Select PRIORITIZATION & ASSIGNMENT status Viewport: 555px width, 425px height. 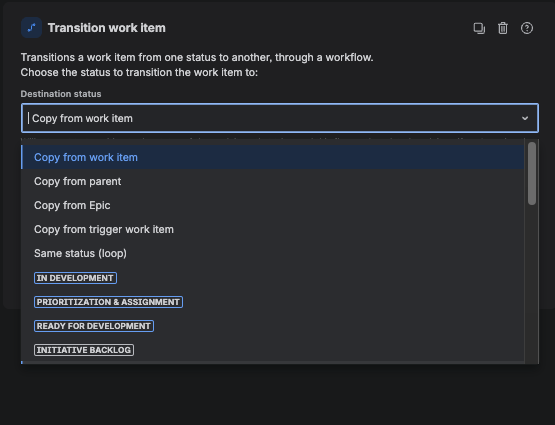tap(108, 302)
